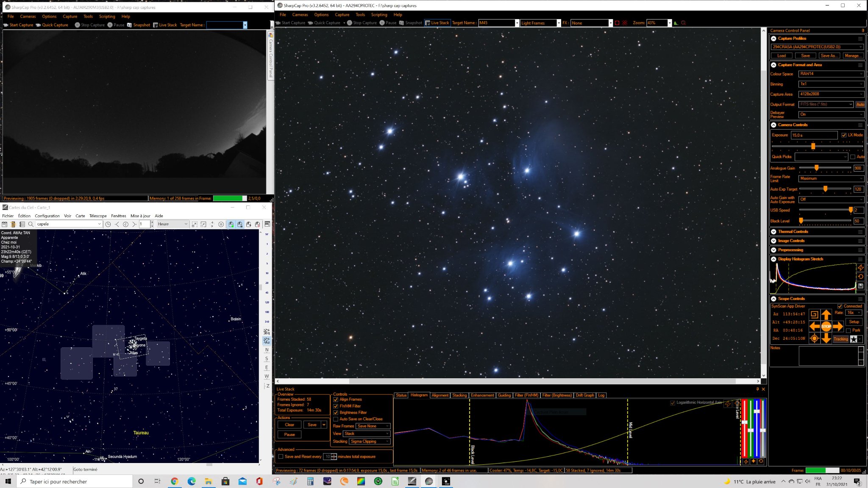Screen dimensions: 868x488
Task: Pause capture in the ALTAIR290M3 window
Action: tap(116, 25)
